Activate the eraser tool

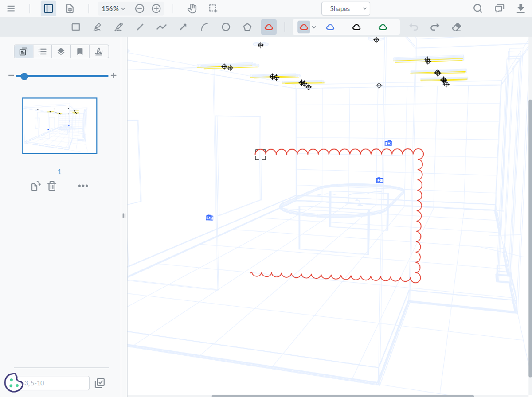pos(457,27)
